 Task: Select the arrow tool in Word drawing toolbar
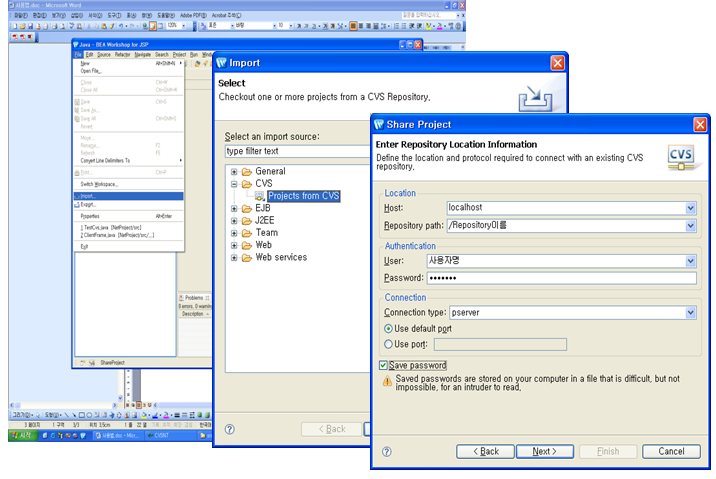click(74, 415)
